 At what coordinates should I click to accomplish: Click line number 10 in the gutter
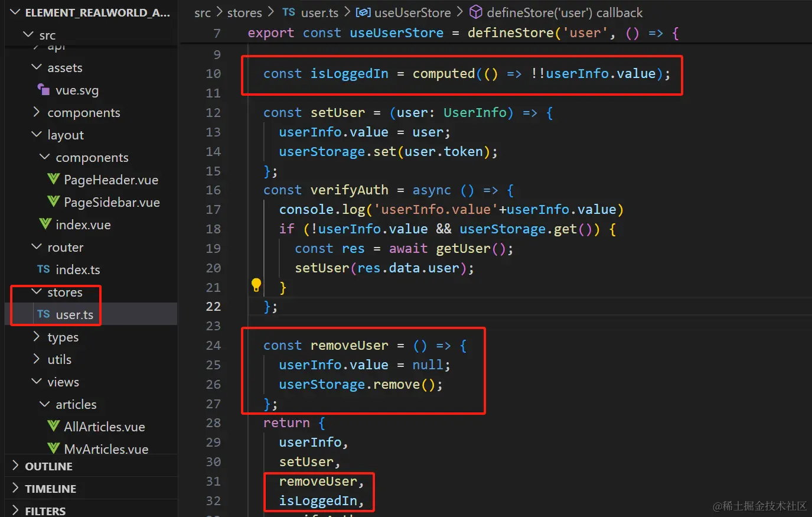tap(213, 73)
